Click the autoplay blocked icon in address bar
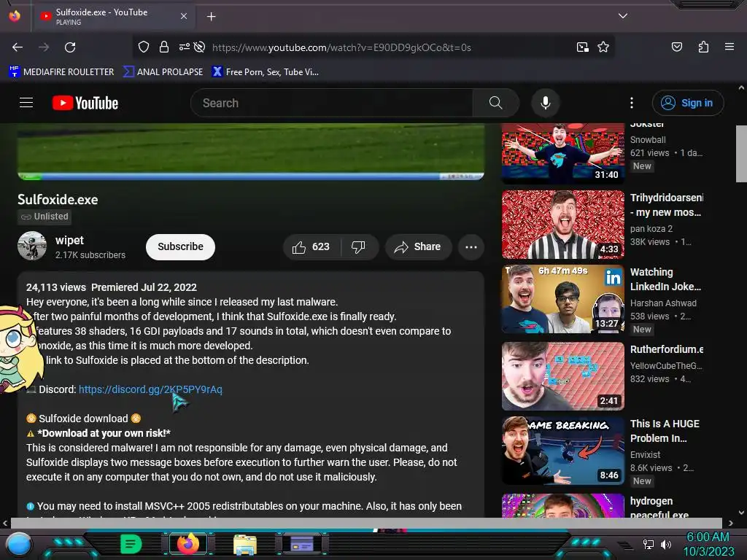Image resolution: width=747 pixels, height=560 pixels. [200, 47]
